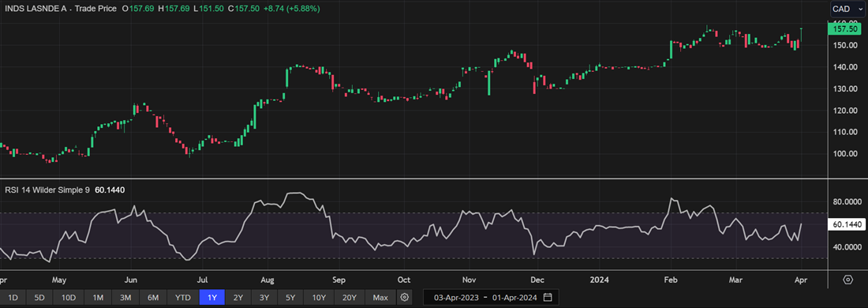
Task: Click the RSI 14 Wilder Simple 9 label
Action: (47, 190)
